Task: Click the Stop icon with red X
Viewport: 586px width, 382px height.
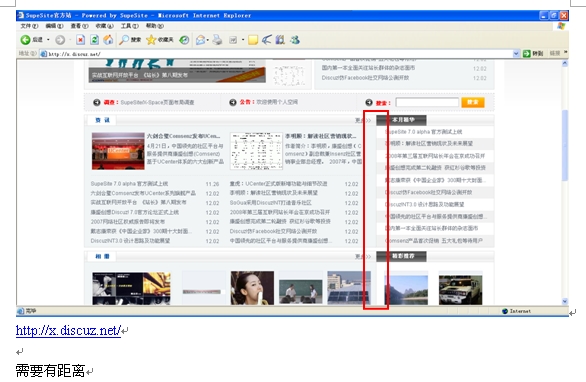Action: click(80, 40)
